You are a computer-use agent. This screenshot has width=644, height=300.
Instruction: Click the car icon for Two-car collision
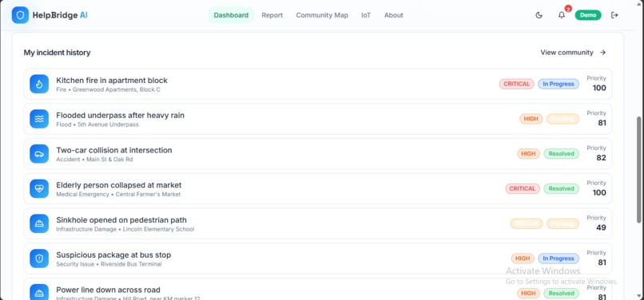[x=39, y=153]
